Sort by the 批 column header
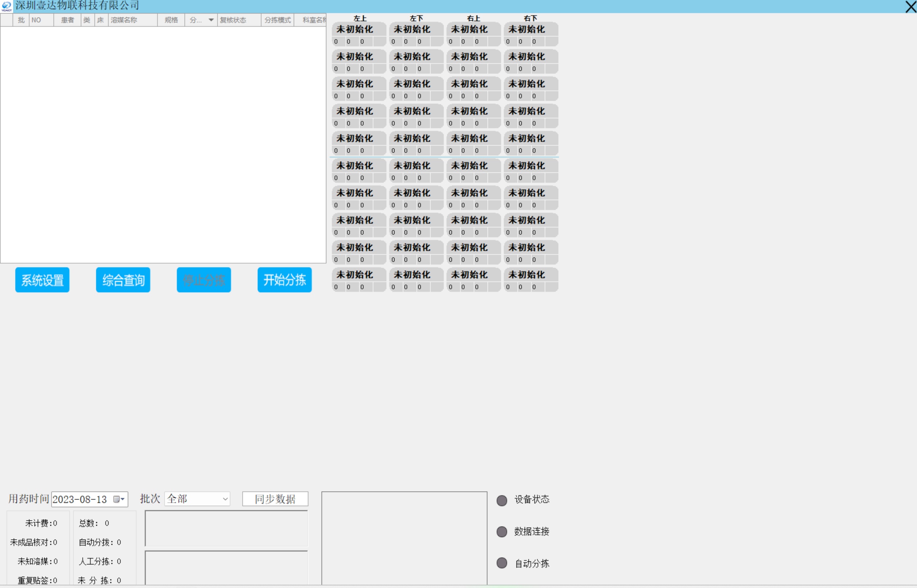The width and height of the screenshot is (917, 588). click(21, 20)
